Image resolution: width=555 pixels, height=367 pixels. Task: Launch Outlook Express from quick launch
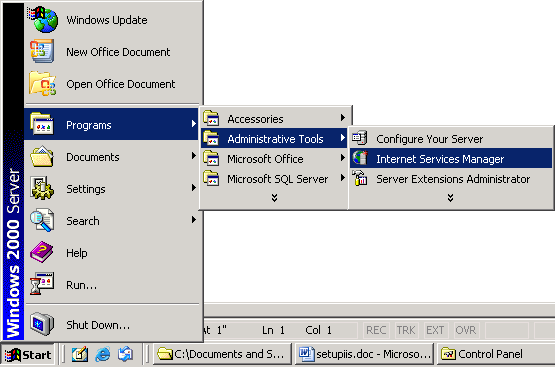coord(125,354)
